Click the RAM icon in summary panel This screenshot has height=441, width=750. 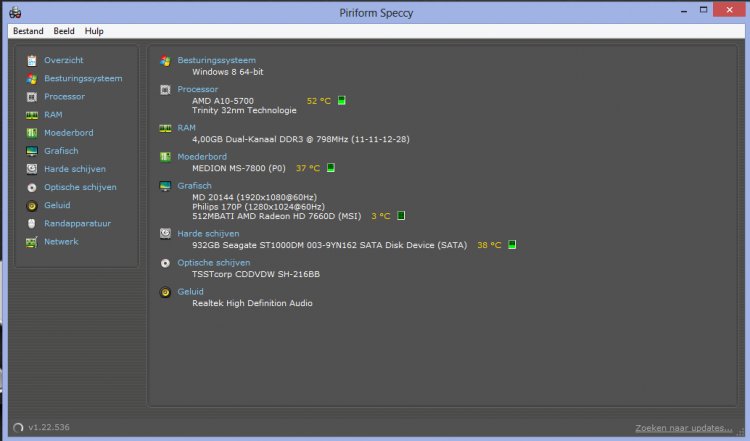pyautogui.click(x=165, y=128)
